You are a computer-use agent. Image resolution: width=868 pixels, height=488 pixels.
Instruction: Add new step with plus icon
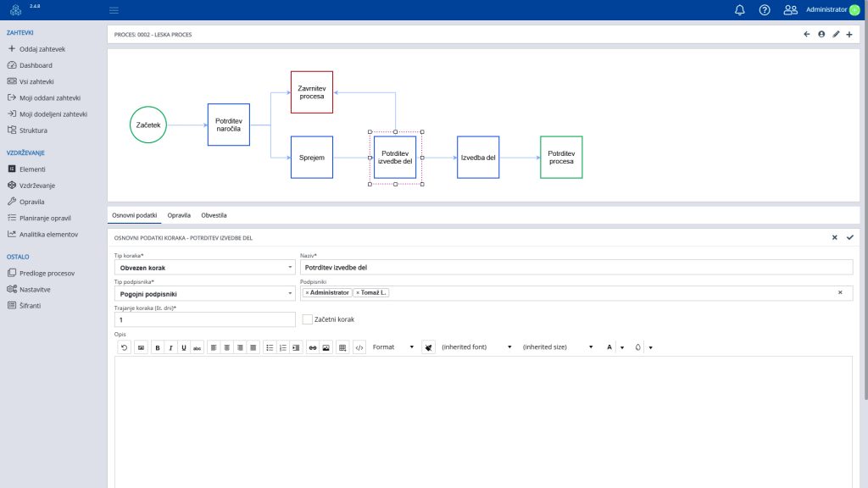coord(849,35)
